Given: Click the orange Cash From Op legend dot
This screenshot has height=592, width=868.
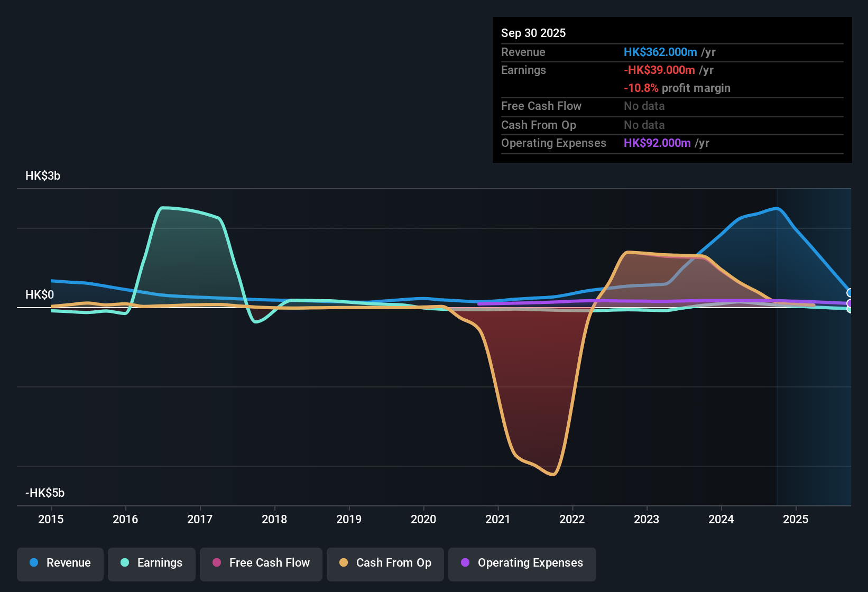Looking at the screenshot, I should point(343,563).
